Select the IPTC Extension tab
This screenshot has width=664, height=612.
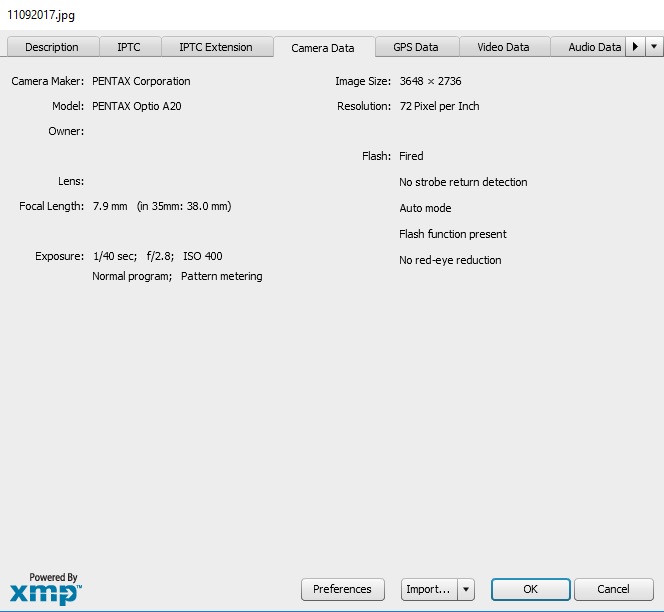215,47
